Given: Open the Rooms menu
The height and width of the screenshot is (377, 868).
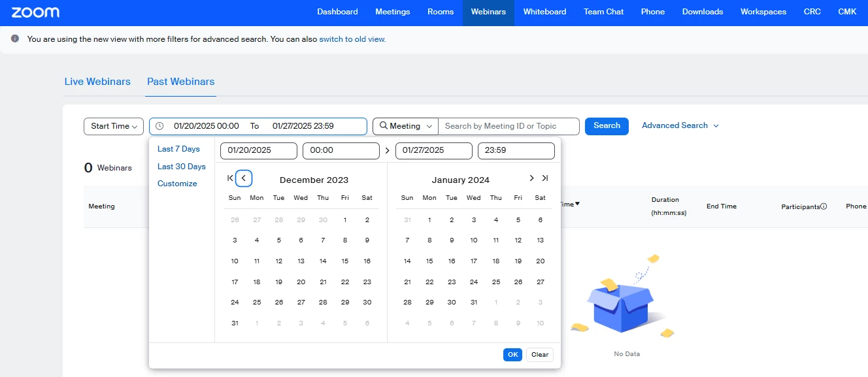Looking at the screenshot, I should point(441,12).
